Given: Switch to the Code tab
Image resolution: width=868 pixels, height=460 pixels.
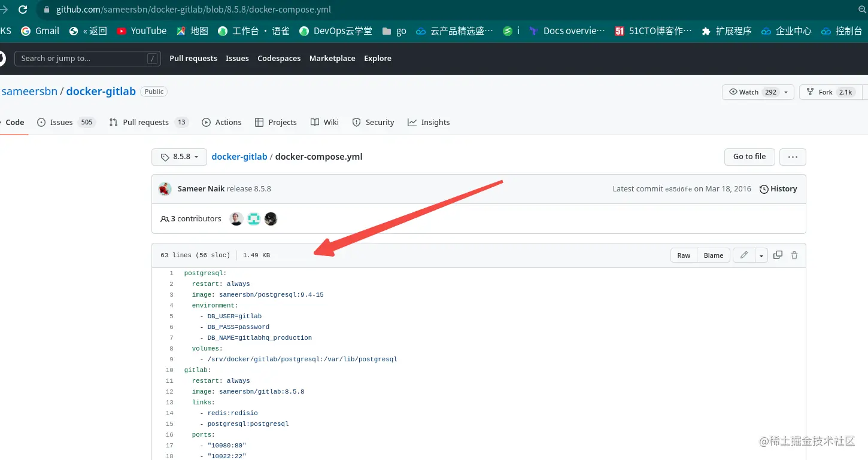Looking at the screenshot, I should (14, 122).
